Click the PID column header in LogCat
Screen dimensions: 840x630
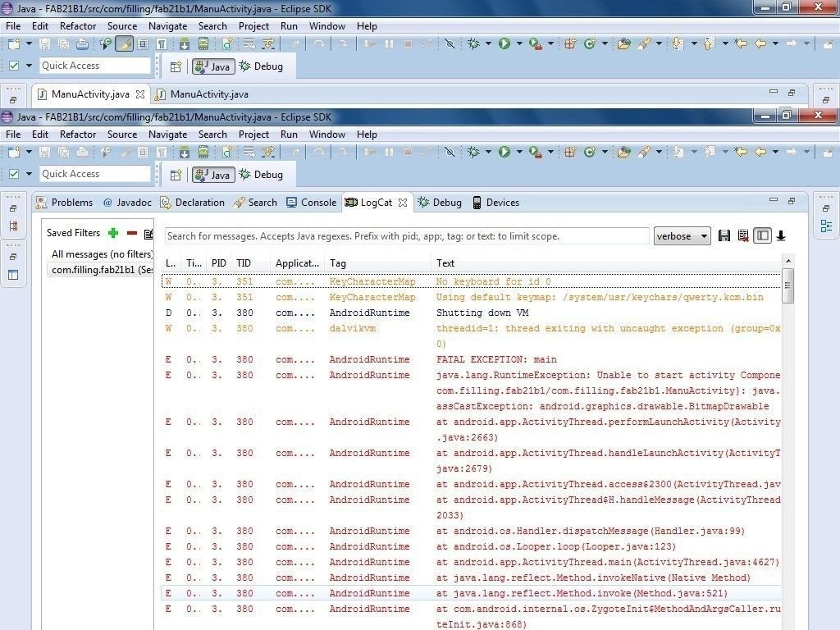click(218, 263)
